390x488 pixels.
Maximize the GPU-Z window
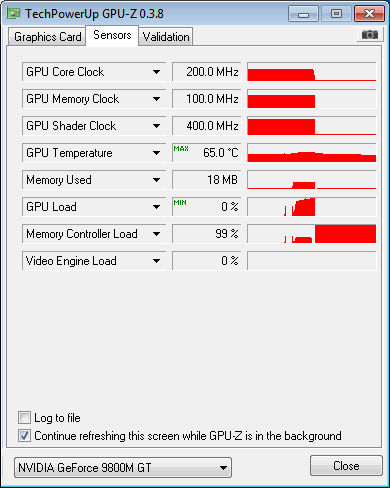[x=336, y=14]
